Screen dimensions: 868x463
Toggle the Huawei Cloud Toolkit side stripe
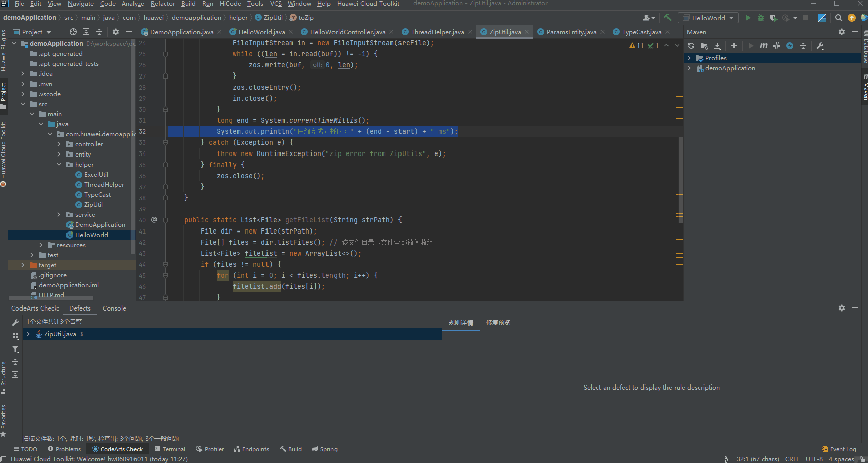(x=4, y=153)
